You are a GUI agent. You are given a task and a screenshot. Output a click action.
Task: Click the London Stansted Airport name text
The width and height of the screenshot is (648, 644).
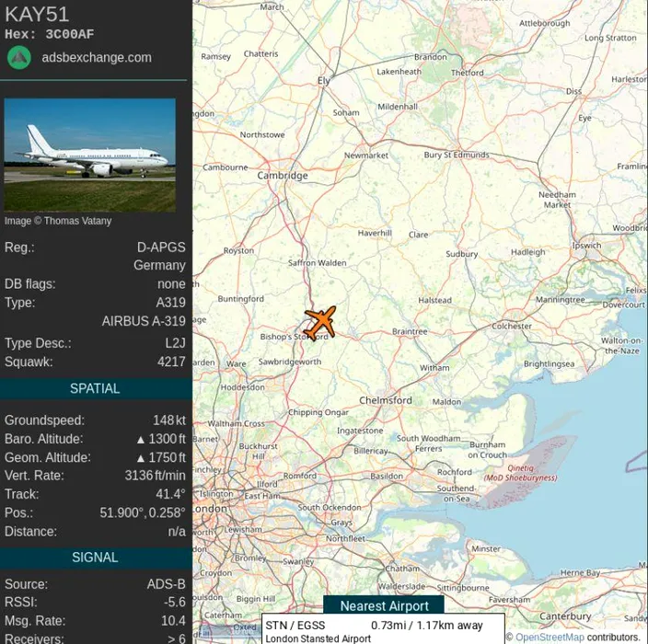point(318,638)
